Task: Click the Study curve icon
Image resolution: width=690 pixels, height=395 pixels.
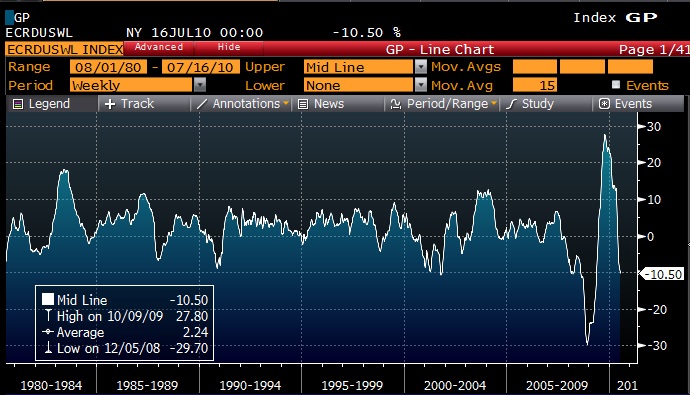Action: click(x=511, y=104)
